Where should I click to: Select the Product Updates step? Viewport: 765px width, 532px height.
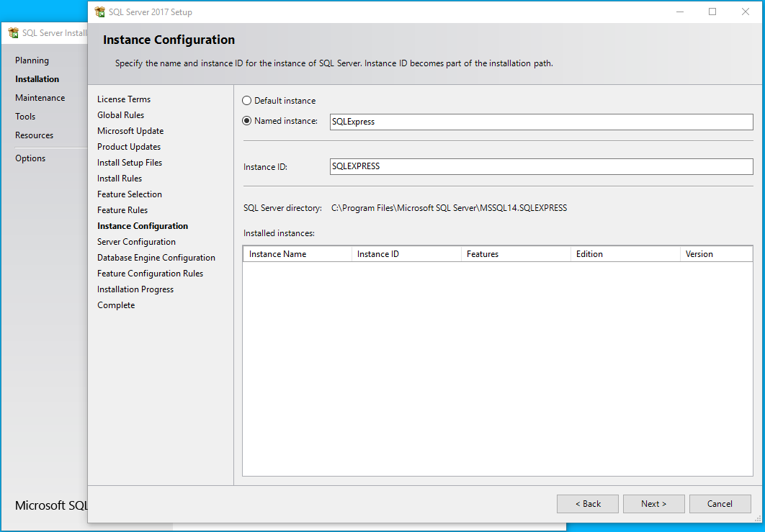point(129,147)
